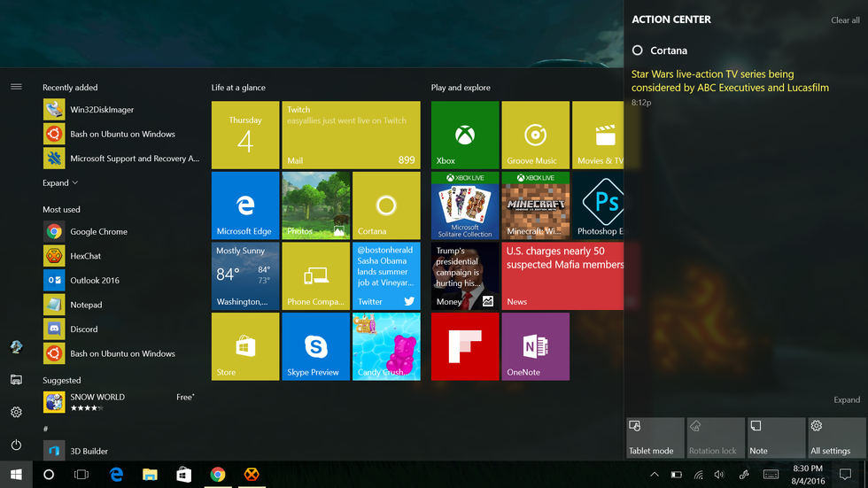Open the Groove Music tile
The height and width of the screenshot is (488, 868).
pos(535,135)
